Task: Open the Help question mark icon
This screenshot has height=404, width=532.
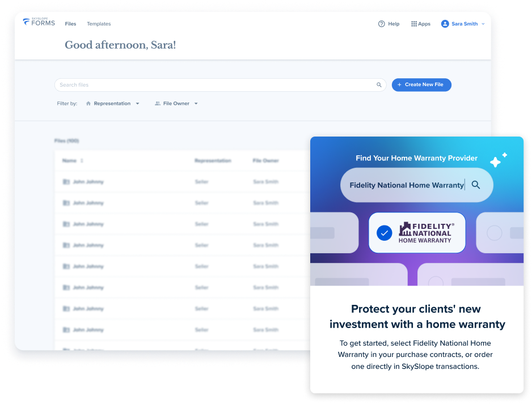Action: pos(381,24)
